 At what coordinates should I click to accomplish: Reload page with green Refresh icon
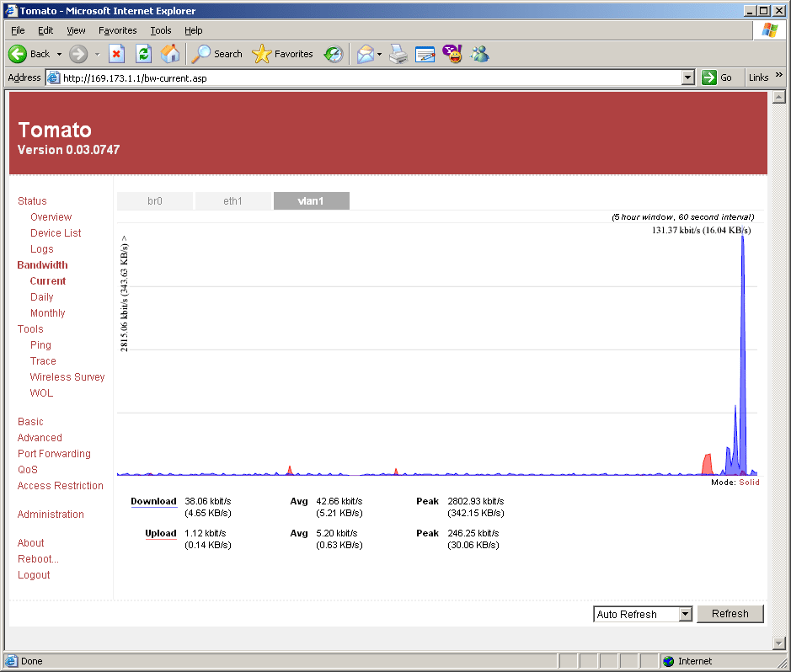(x=144, y=54)
